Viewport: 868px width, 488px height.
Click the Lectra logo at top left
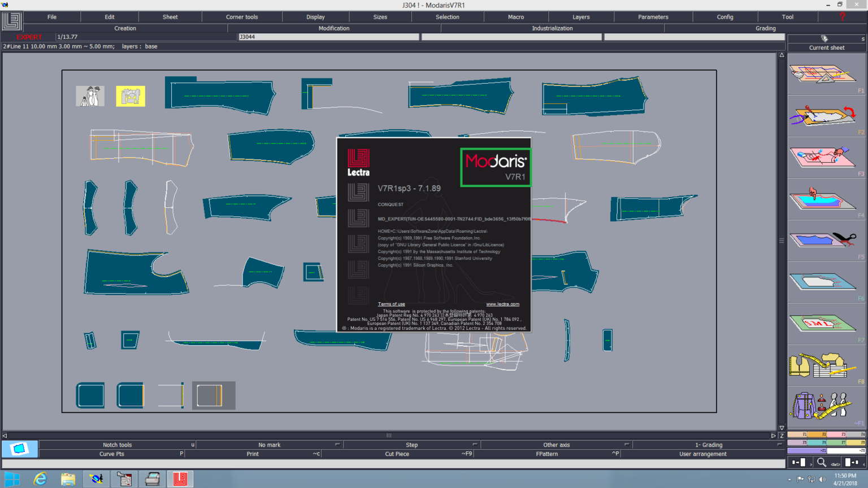coord(11,21)
